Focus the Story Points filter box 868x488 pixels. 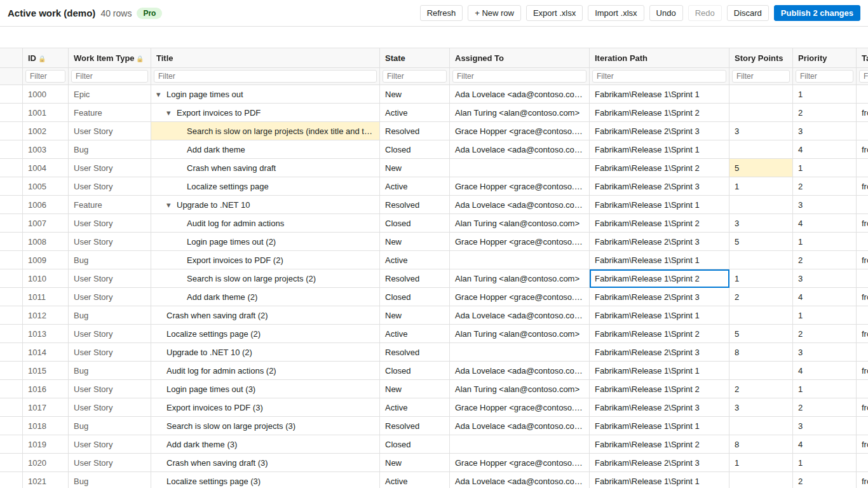(761, 76)
